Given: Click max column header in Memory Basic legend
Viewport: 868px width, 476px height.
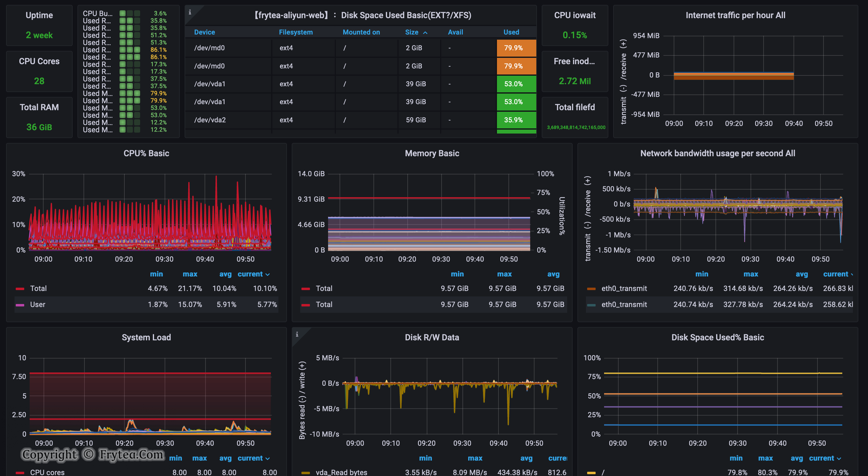Looking at the screenshot, I should (x=504, y=274).
